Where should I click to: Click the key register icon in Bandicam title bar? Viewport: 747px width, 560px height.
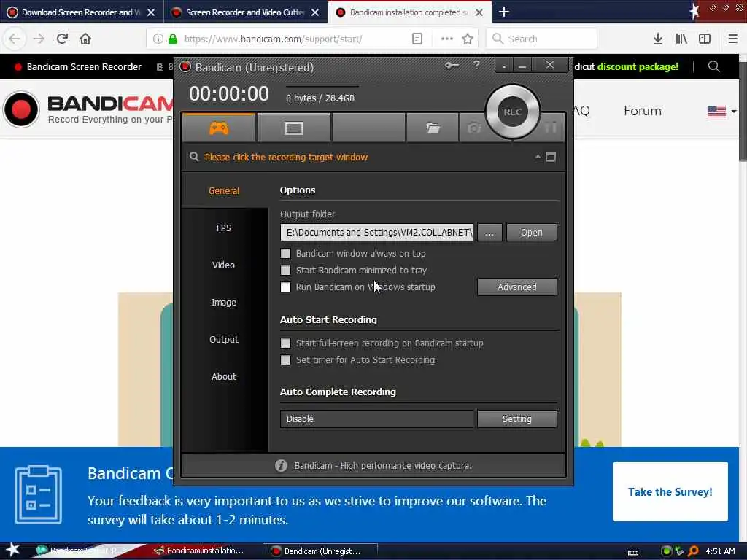(452, 65)
